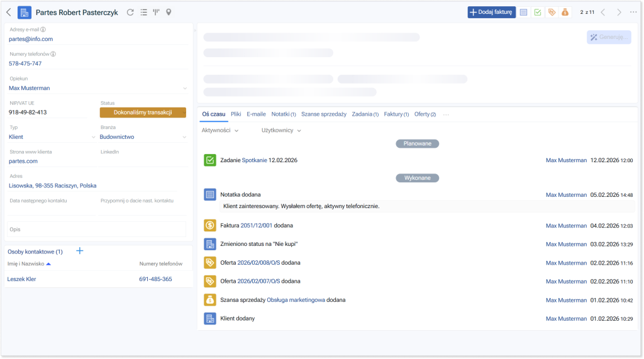
Task: Add a new contact person with plus icon
Action: [x=80, y=251]
